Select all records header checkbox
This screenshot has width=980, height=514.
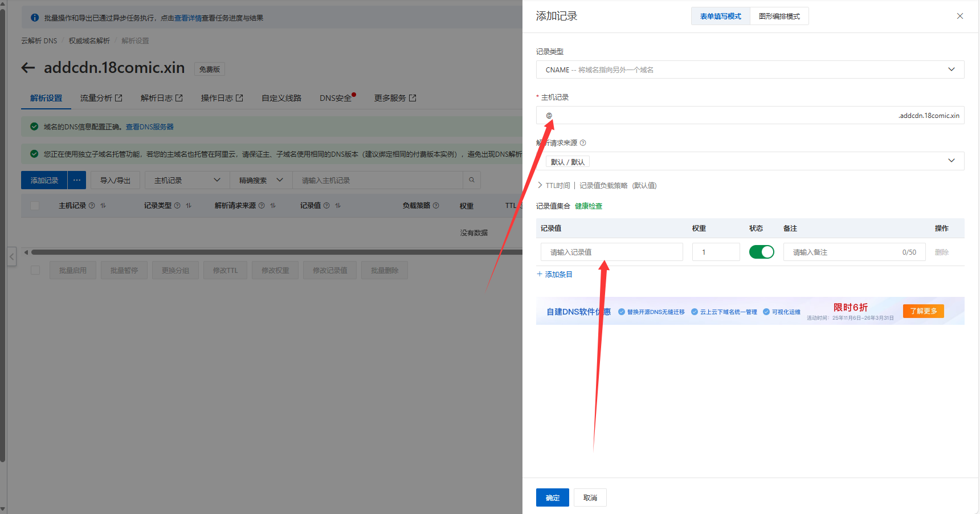tap(35, 206)
